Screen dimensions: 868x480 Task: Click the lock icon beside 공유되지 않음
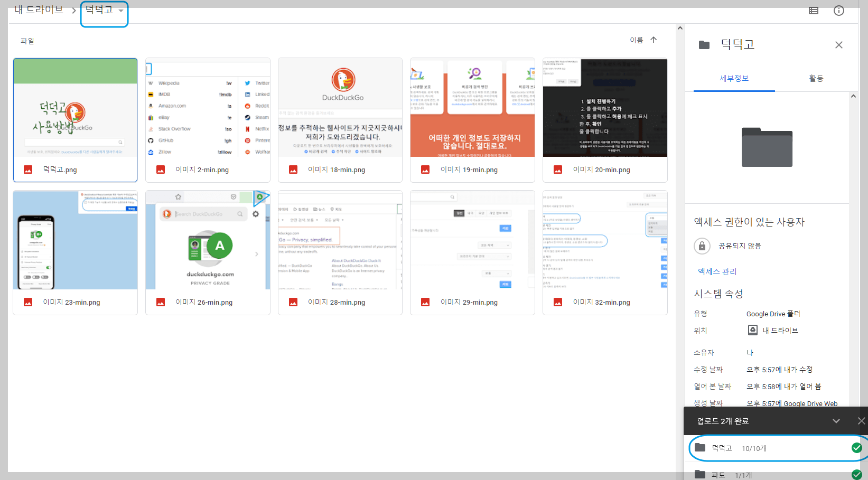702,246
